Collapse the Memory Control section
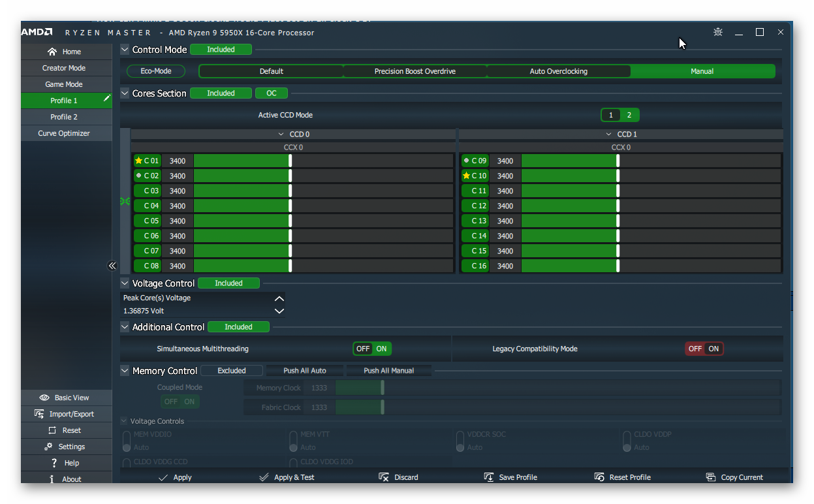This screenshot has height=504, width=814. [125, 370]
